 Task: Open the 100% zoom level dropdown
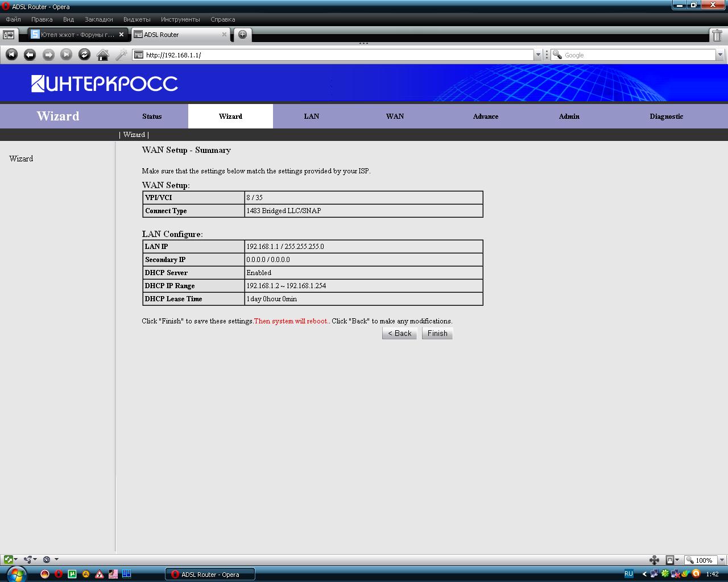pyautogui.click(x=722, y=560)
